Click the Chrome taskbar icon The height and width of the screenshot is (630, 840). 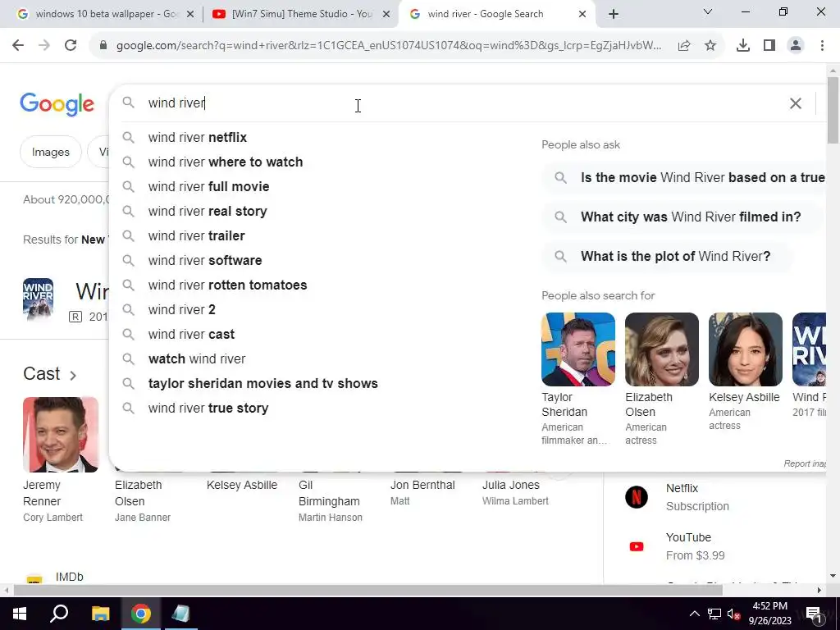140,614
